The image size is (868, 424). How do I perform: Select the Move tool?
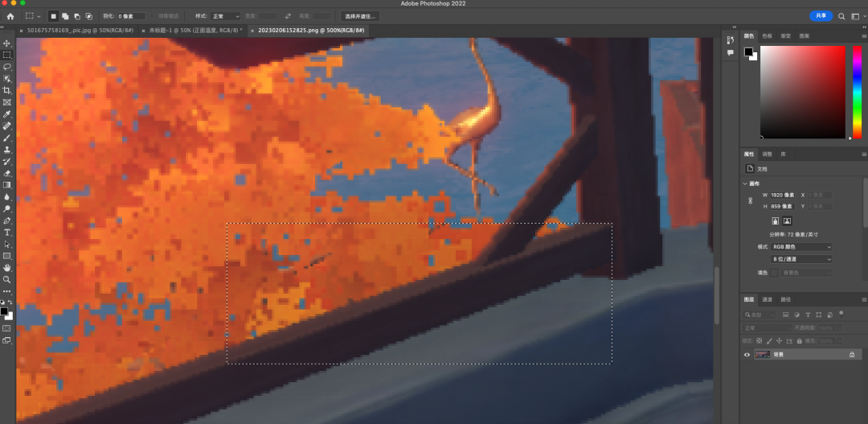coord(7,43)
